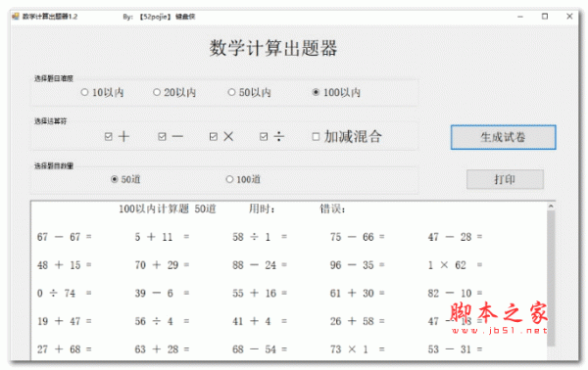
Task: Click the problem '73 × 1 ='
Action: pyautogui.click(x=358, y=349)
